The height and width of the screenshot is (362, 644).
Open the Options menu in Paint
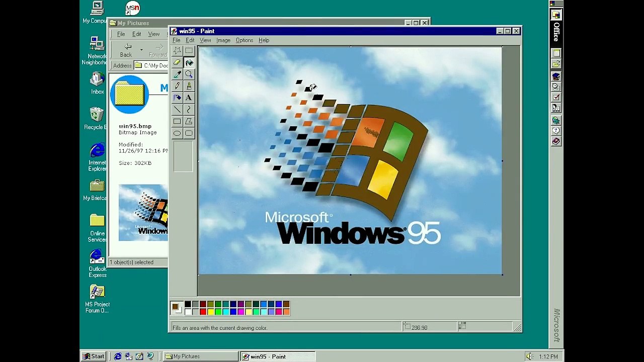(x=245, y=40)
